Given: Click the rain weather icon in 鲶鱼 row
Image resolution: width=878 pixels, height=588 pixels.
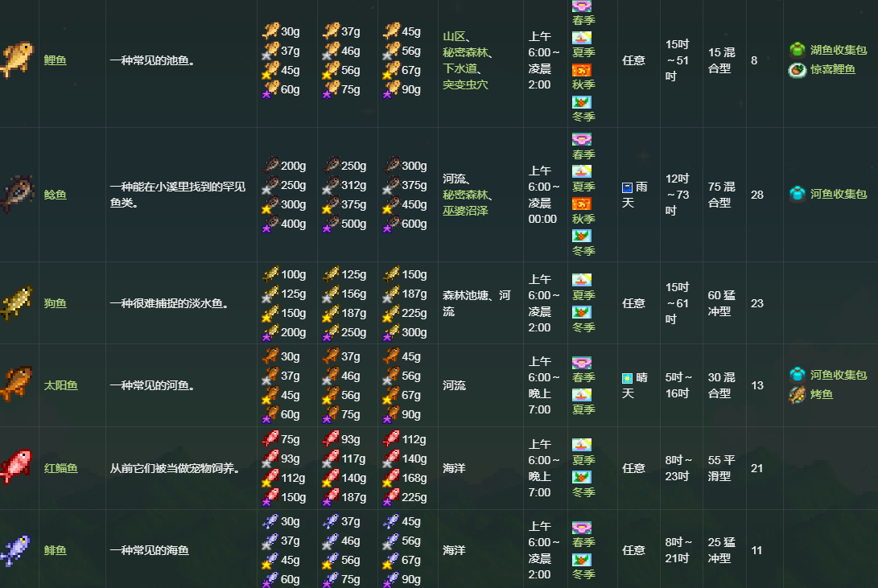Looking at the screenshot, I should coord(627,187).
